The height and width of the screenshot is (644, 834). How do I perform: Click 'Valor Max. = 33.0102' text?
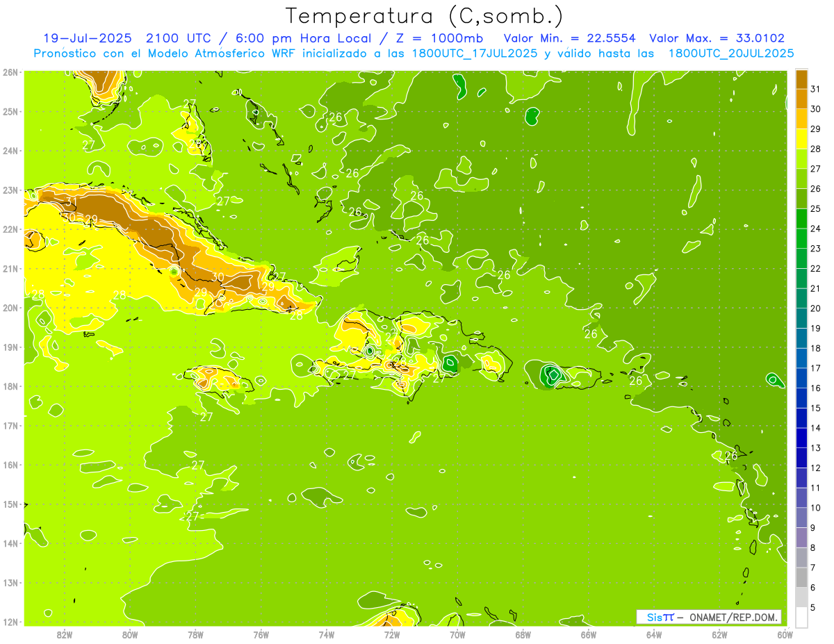[x=717, y=38]
